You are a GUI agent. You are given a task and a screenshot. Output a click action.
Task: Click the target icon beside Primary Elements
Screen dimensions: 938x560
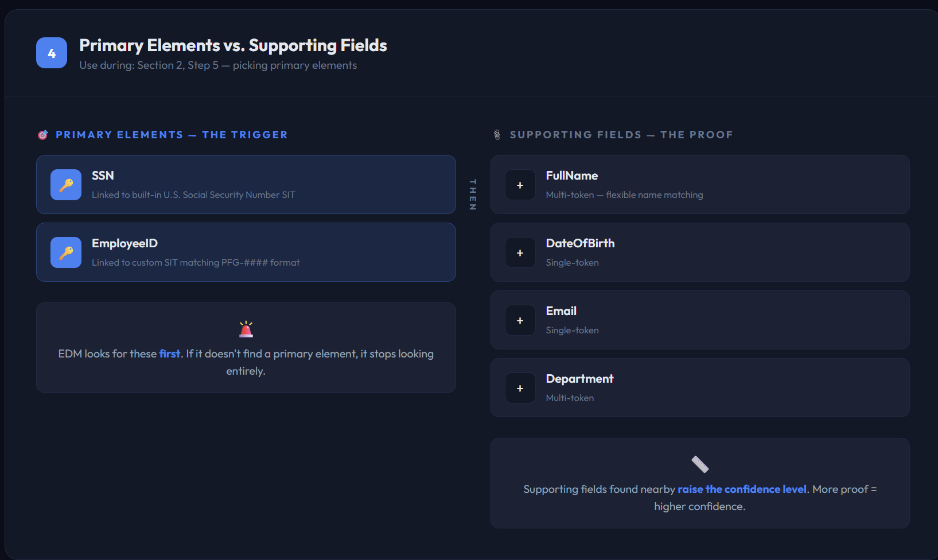[43, 135]
